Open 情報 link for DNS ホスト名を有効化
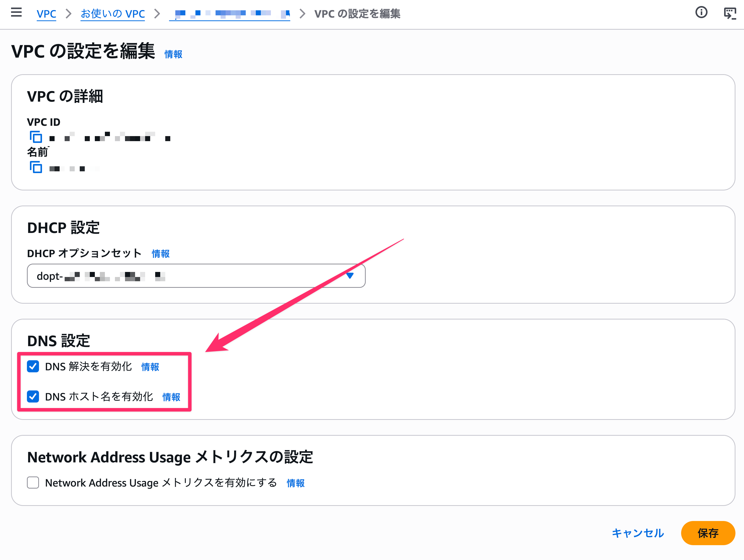Screen dimensions: 744x560 tap(171, 397)
